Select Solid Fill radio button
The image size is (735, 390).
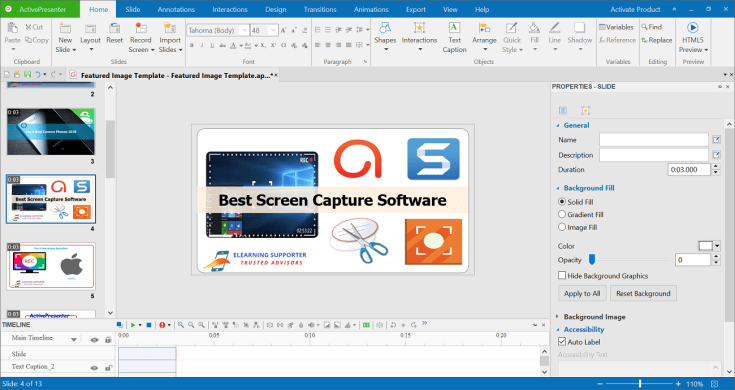tap(562, 202)
